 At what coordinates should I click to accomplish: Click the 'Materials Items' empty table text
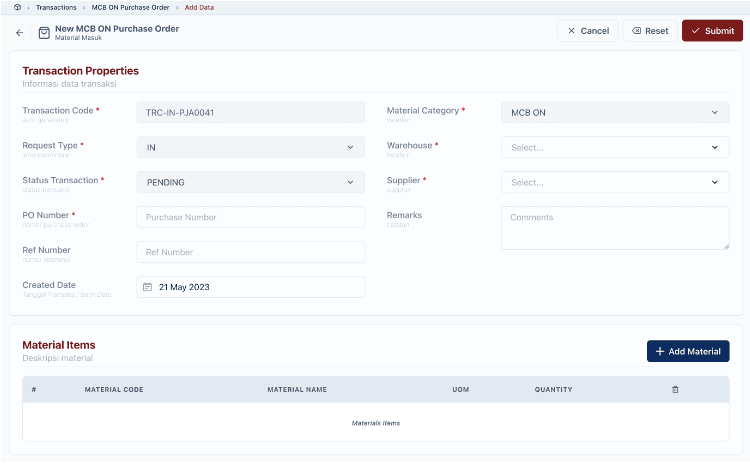click(376, 423)
